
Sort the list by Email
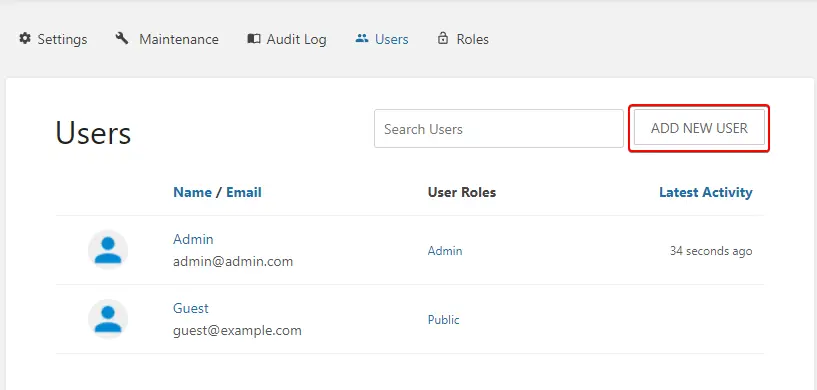pyautogui.click(x=244, y=192)
